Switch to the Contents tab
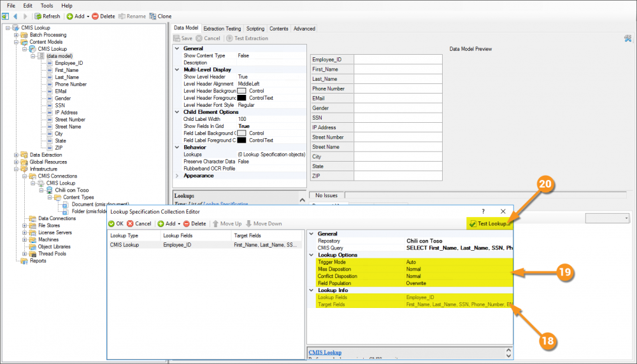The height and width of the screenshot is (364, 637). coord(279,29)
